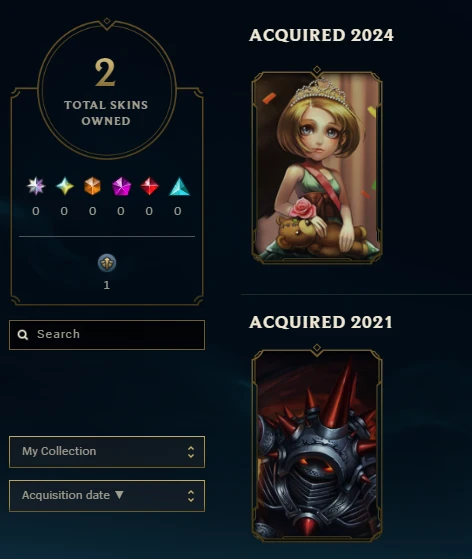Select the orange Ultimate rarity gem icon
Image resolution: width=472 pixels, height=559 pixels.
(x=92, y=186)
